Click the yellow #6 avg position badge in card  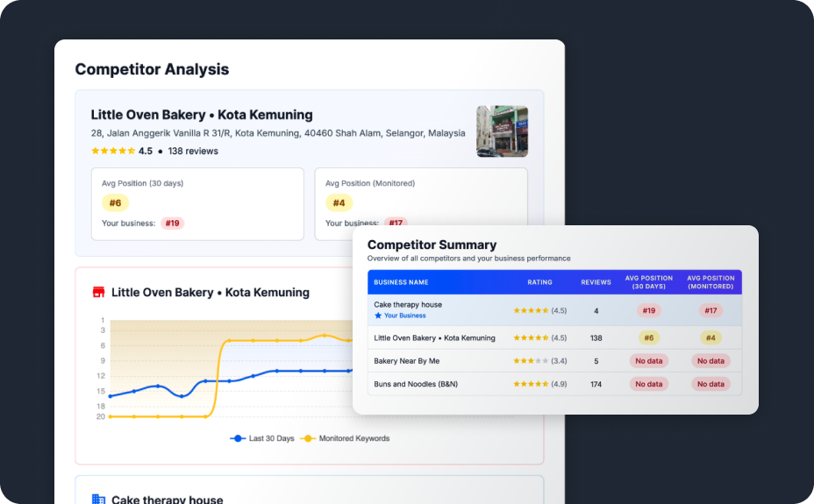point(115,202)
